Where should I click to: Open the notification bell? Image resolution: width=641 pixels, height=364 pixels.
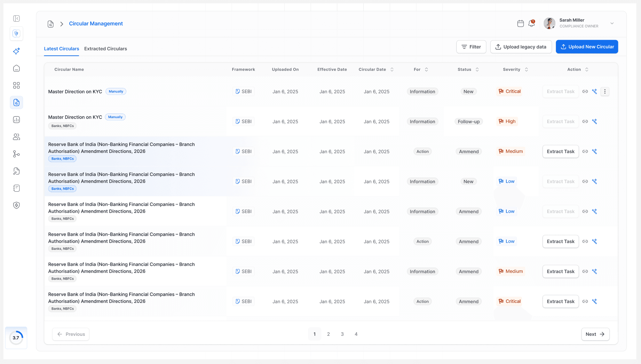[x=532, y=23]
